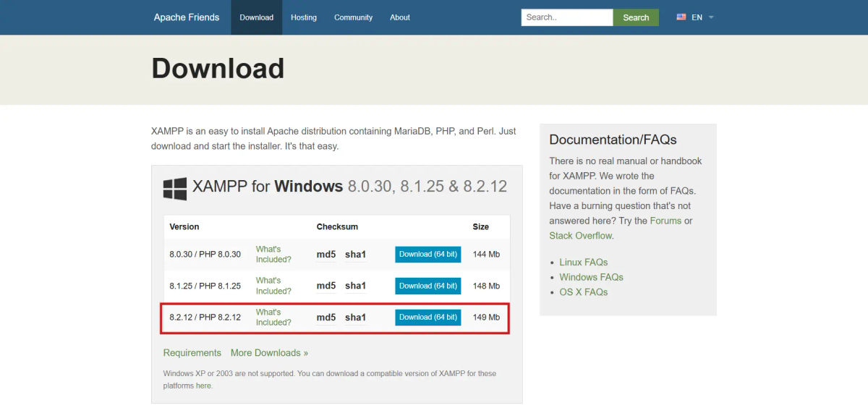Image resolution: width=868 pixels, height=413 pixels.
Task: Click the Windows logo icon beside XAMPP
Action: pos(175,190)
